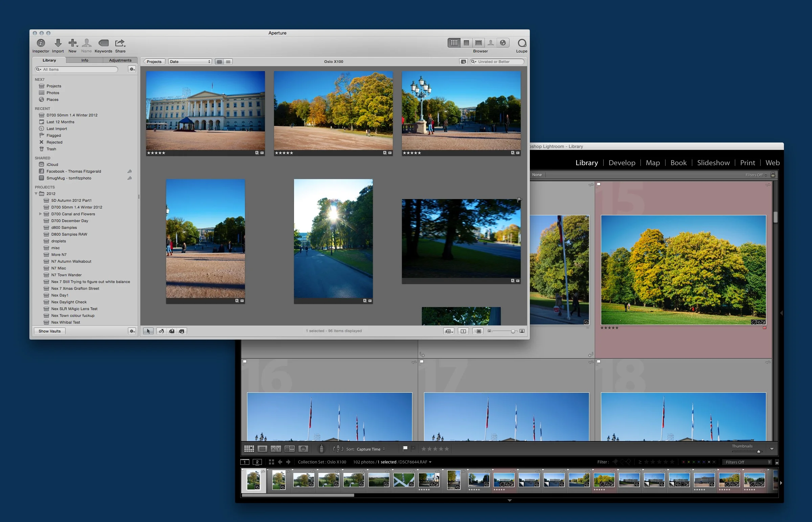Toggle the flag pick on selected photo
The width and height of the screenshot is (812, 522).
pyautogui.click(x=405, y=448)
